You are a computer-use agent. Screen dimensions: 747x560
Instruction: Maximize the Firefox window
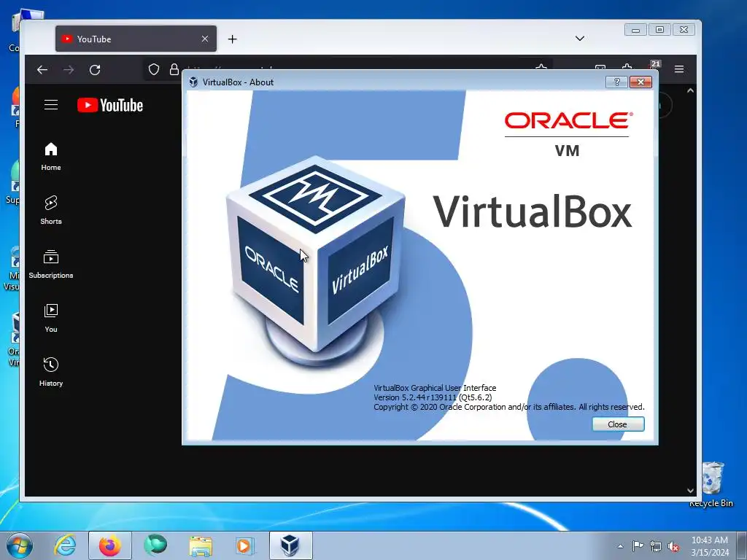tap(659, 29)
